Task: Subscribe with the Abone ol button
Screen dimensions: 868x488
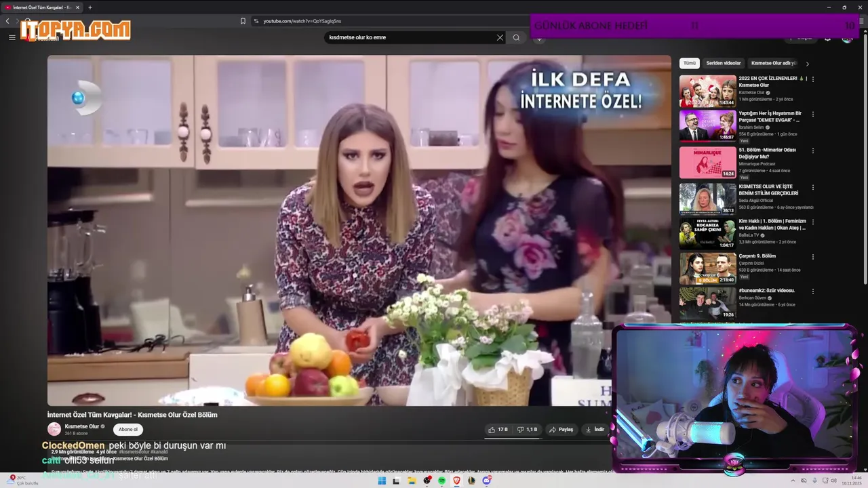Action: (x=128, y=429)
